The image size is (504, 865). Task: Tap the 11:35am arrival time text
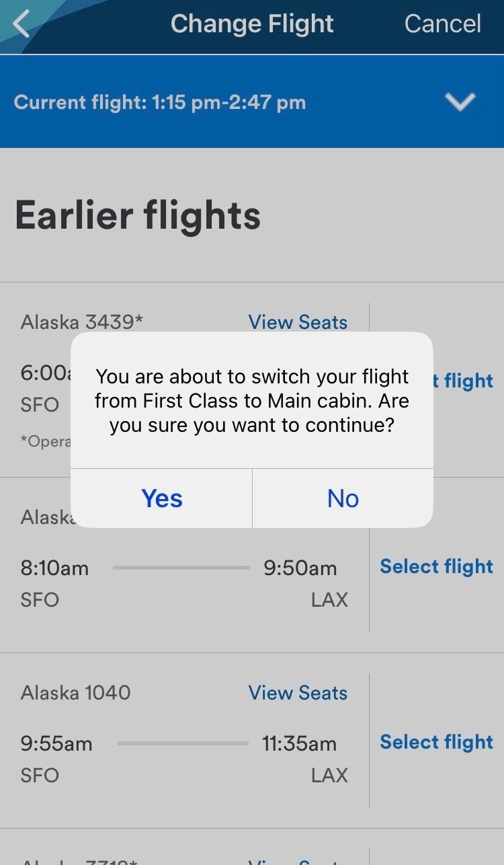(299, 744)
